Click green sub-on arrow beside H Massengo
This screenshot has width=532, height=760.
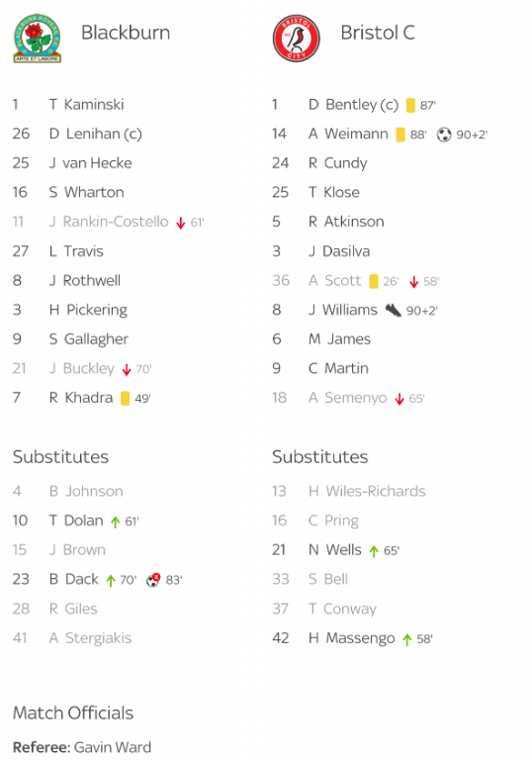pyautogui.click(x=407, y=639)
